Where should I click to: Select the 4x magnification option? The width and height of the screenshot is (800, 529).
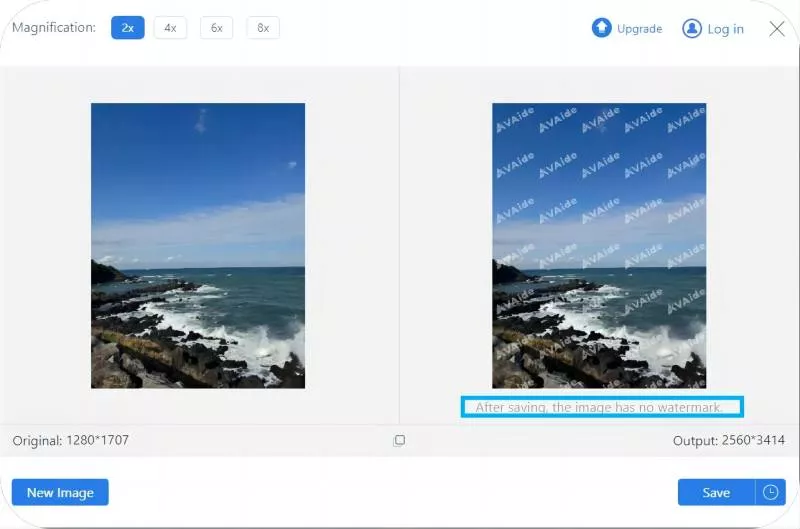[x=170, y=28]
